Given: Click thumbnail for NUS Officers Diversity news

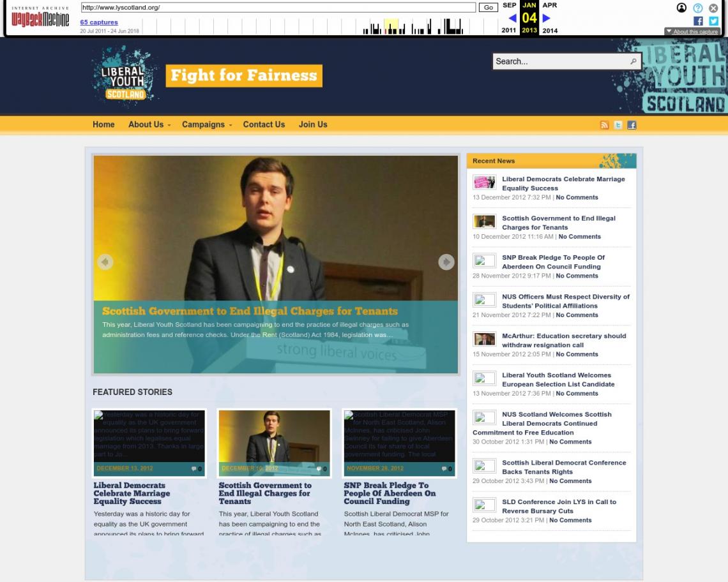Looking at the screenshot, I should [x=484, y=300].
